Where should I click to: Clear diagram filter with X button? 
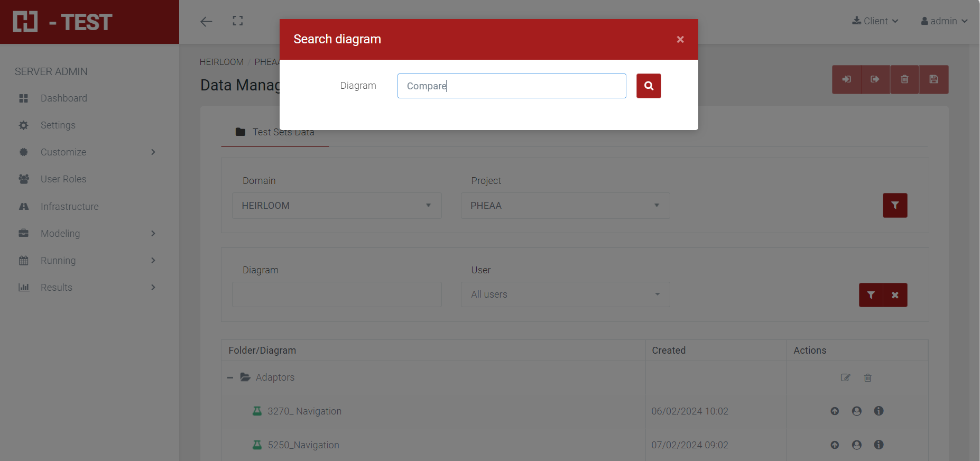pyautogui.click(x=895, y=295)
